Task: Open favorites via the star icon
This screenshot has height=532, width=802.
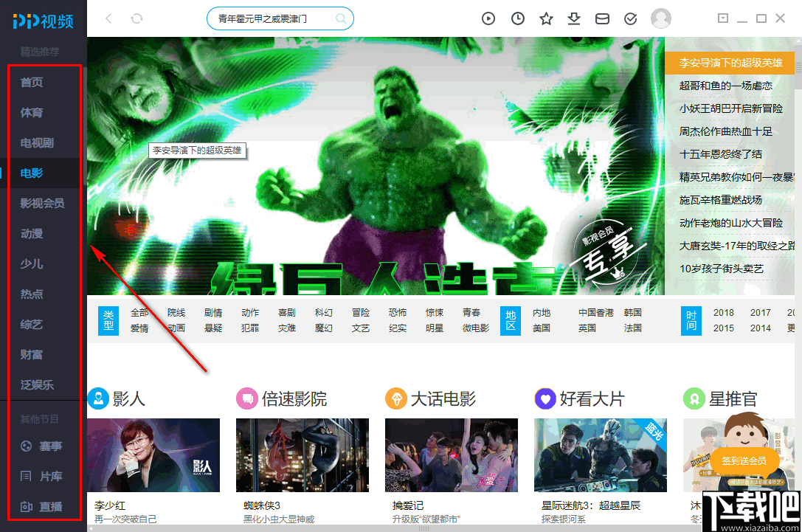Action: pyautogui.click(x=546, y=18)
